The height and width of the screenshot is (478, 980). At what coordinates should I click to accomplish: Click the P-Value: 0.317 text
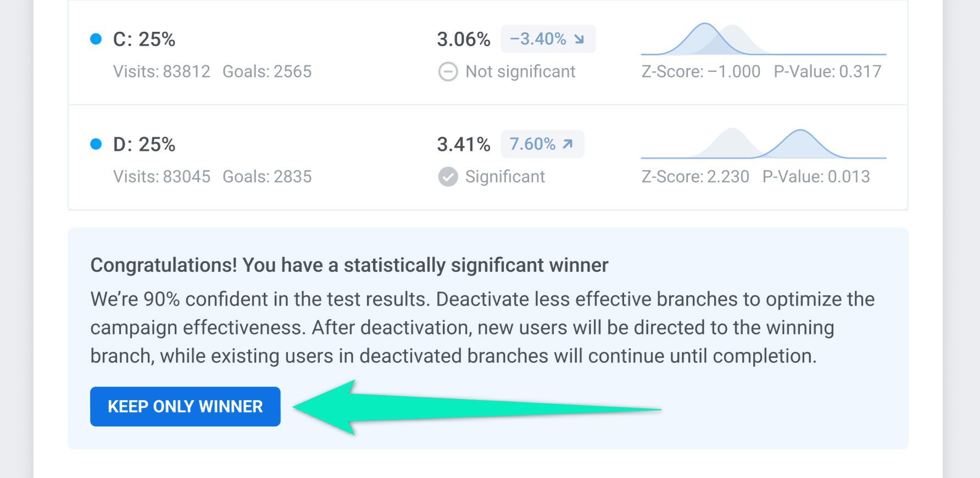pyautogui.click(x=827, y=71)
